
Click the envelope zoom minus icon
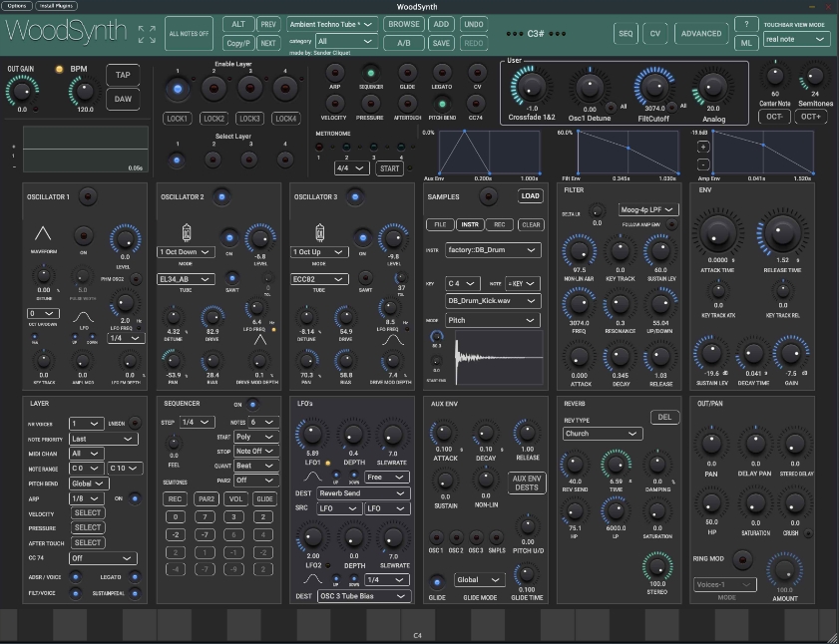(x=703, y=164)
